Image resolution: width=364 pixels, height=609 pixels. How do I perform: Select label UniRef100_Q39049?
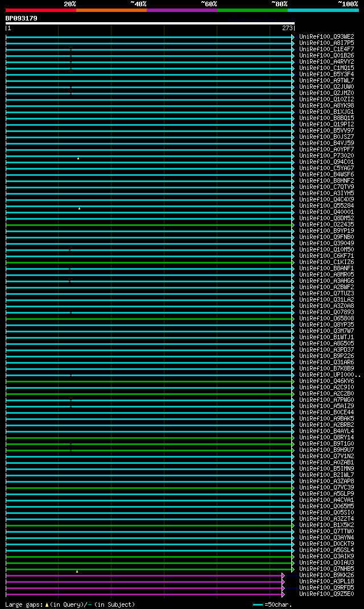click(326, 244)
